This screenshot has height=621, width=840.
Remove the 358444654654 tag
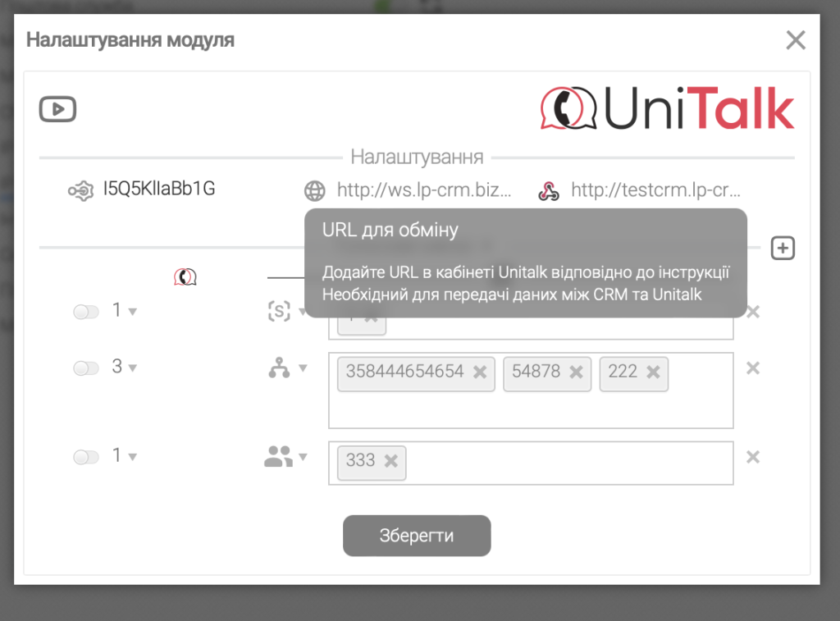coord(480,372)
